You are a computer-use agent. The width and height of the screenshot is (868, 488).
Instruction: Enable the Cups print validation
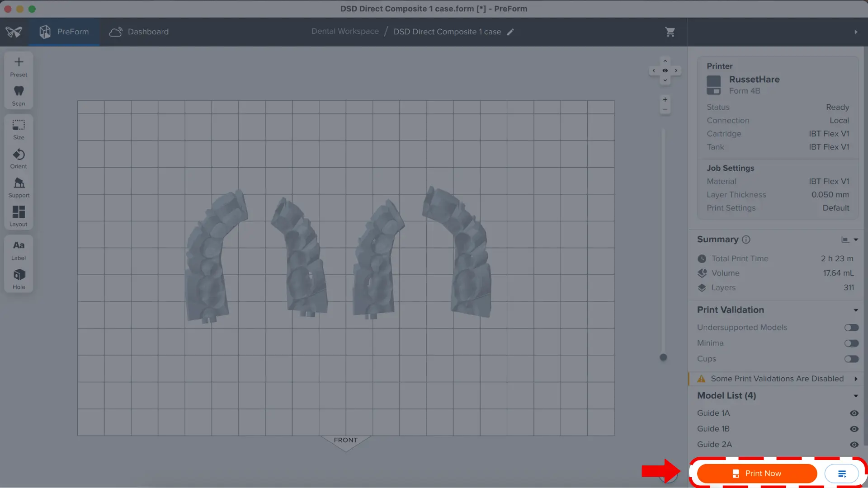click(x=851, y=359)
